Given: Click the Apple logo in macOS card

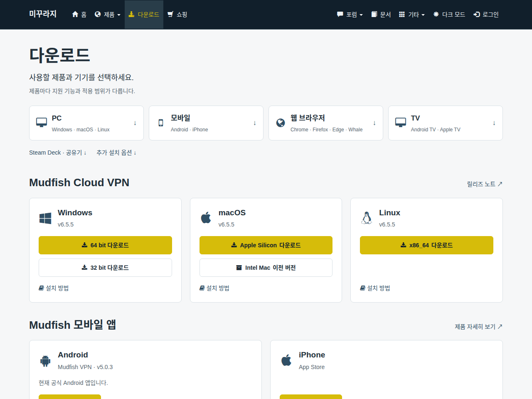Looking at the screenshot, I should [206, 217].
